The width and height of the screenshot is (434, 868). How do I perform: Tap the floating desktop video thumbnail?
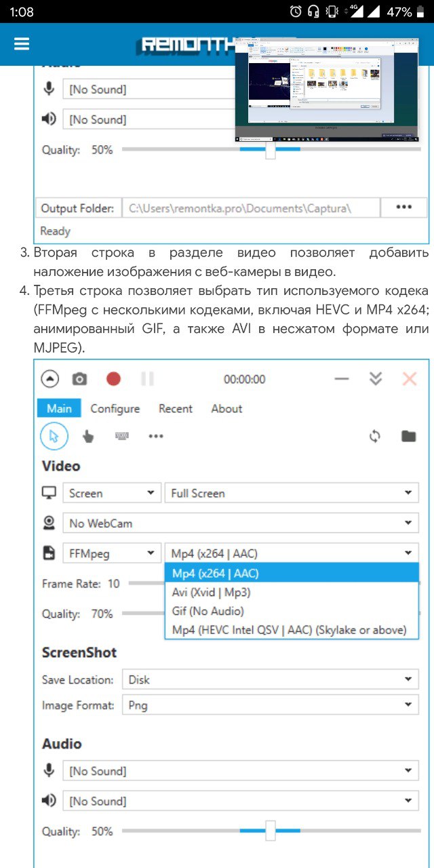(325, 91)
